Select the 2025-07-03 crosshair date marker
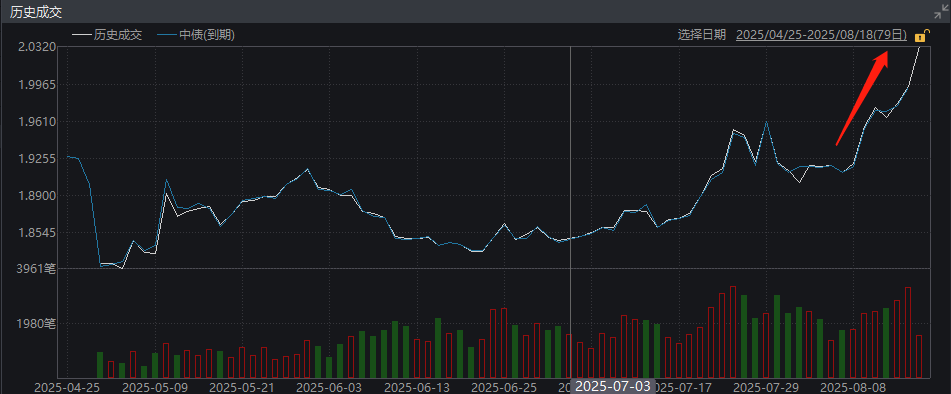Screen dimensions: 951x394 click(613, 386)
